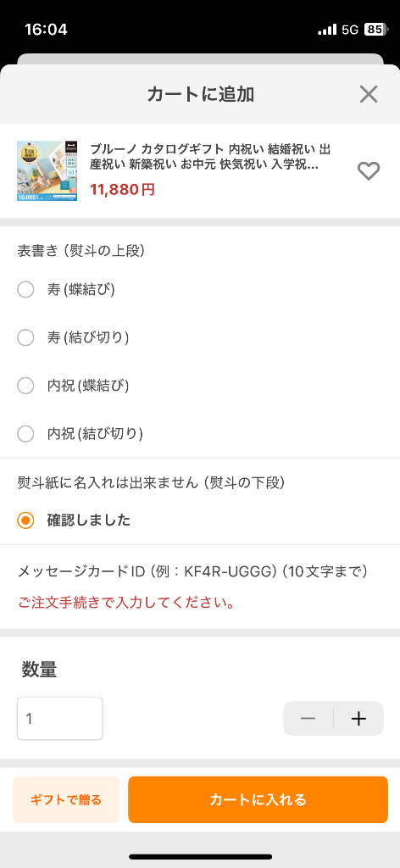The height and width of the screenshot is (868, 400).
Task: Select 寿 (結び切り) radio option
Action: point(25,337)
